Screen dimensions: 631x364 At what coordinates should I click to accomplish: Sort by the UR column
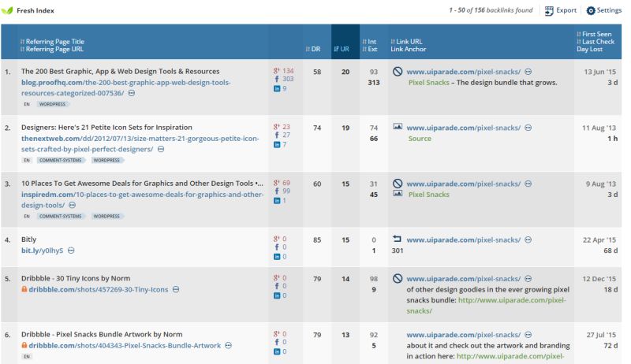tap(342, 49)
